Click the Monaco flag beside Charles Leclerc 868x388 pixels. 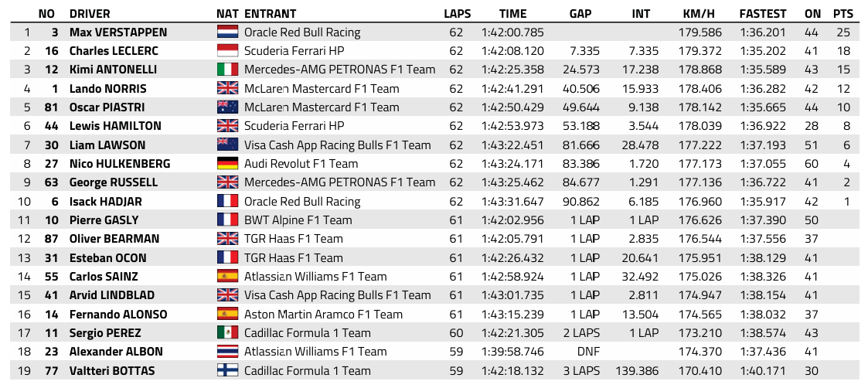click(x=227, y=51)
